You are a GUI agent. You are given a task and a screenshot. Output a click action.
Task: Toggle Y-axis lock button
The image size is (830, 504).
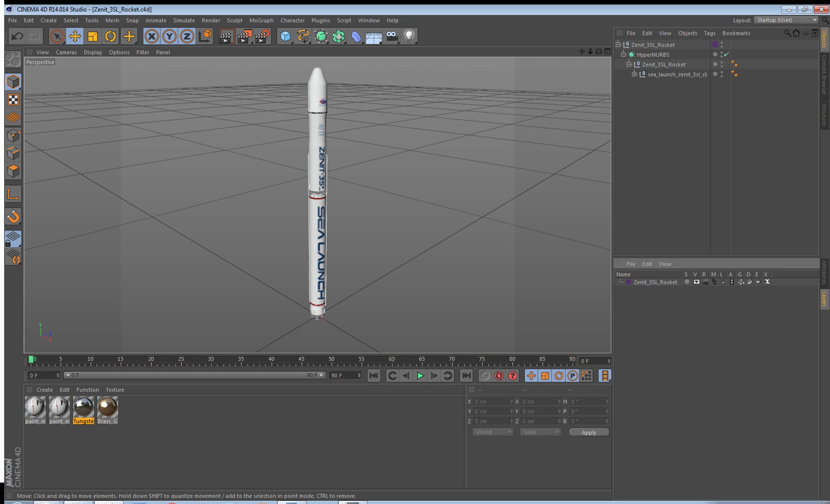169,36
